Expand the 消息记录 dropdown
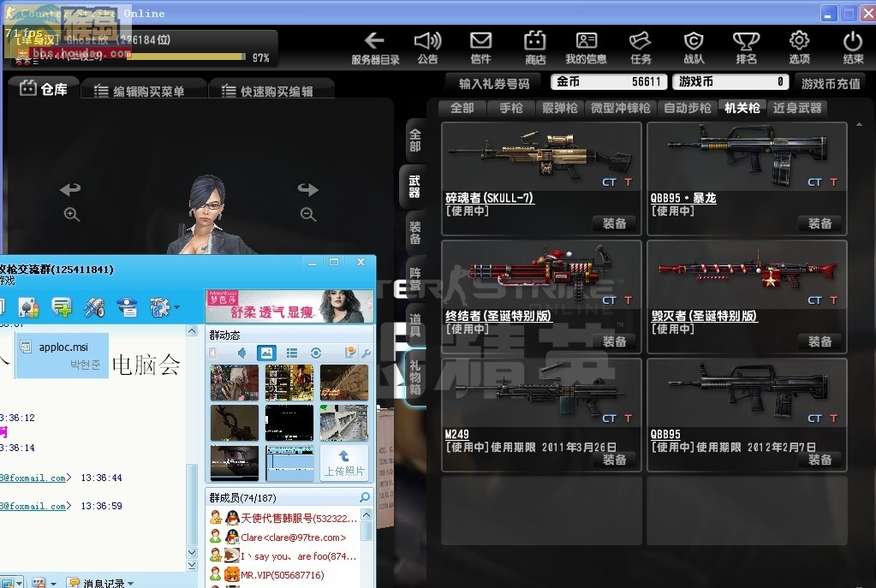 click(x=131, y=583)
